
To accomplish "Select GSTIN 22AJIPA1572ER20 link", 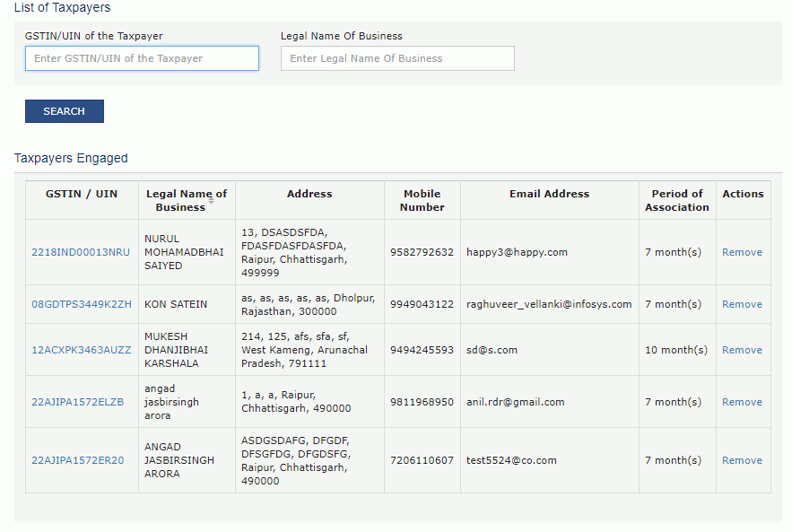I will pos(78,460).
